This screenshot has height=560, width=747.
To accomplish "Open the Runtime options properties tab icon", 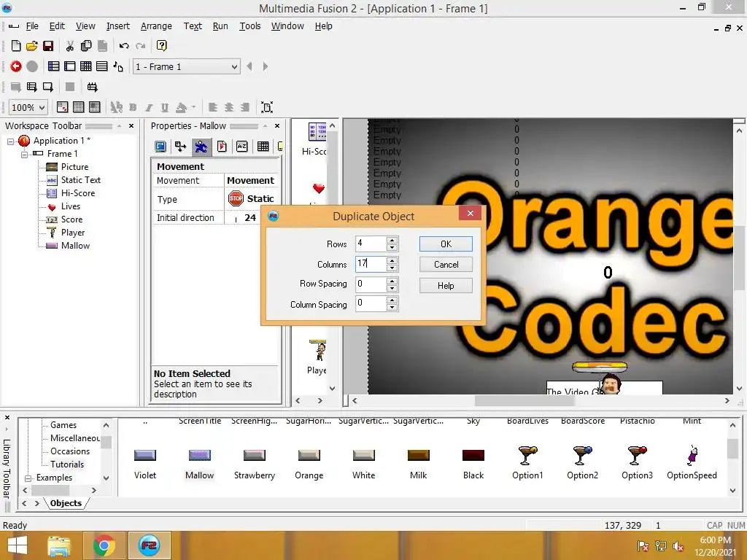I will click(x=222, y=147).
